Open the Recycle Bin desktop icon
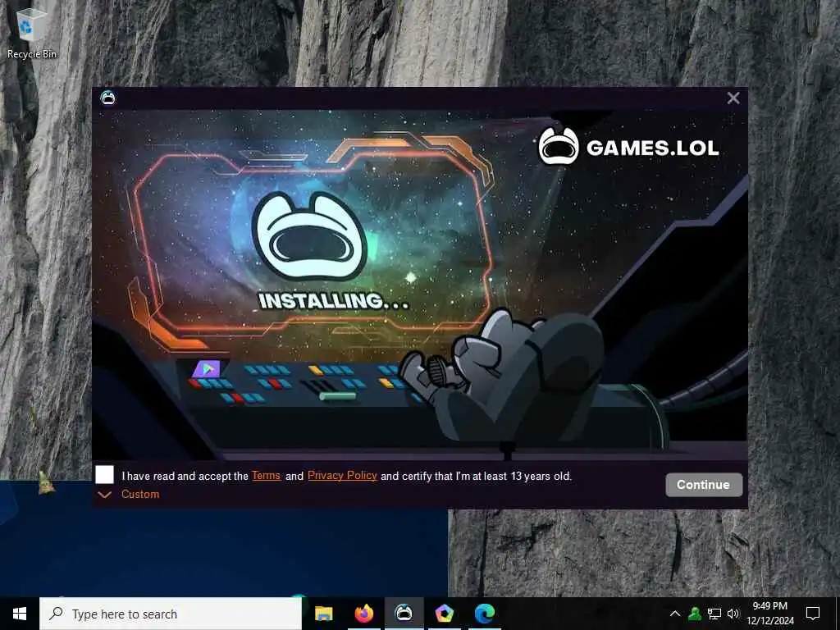 click(x=32, y=33)
